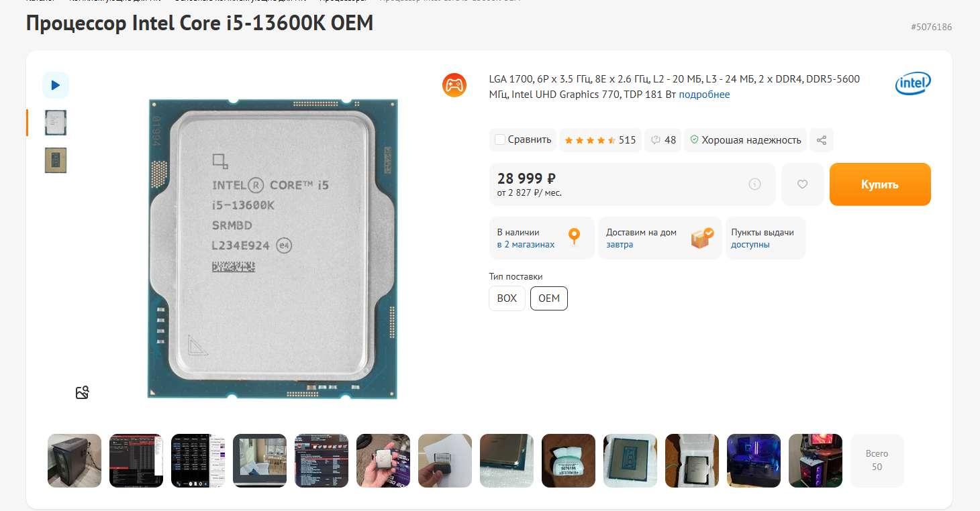980x511 pixels.
Task: Open the customer reviews comment icon
Action: [663, 140]
